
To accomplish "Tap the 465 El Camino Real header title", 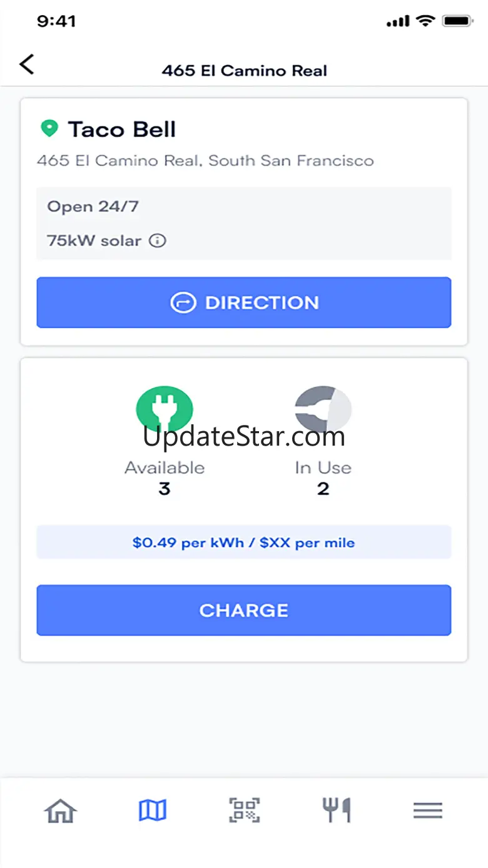I will point(245,71).
